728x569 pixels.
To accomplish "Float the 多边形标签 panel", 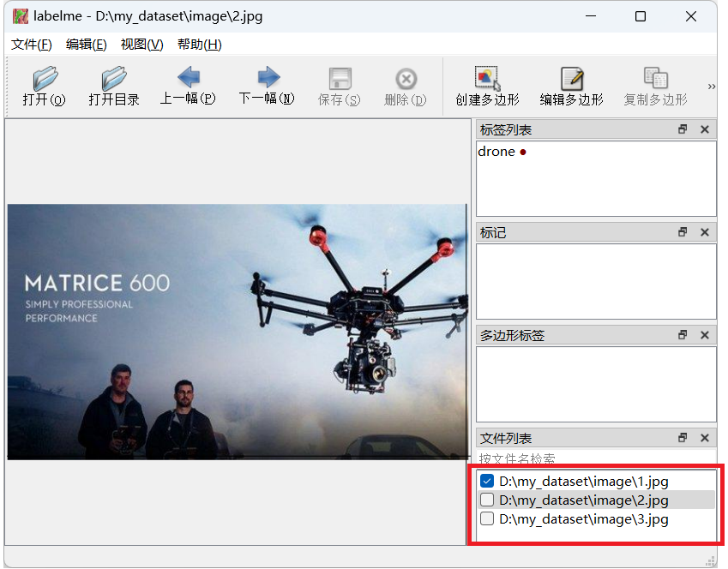I will pos(683,335).
